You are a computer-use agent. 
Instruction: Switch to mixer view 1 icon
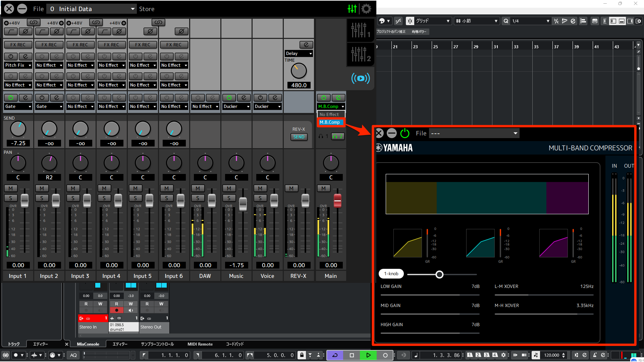pyautogui.click(x=360, y=30)
